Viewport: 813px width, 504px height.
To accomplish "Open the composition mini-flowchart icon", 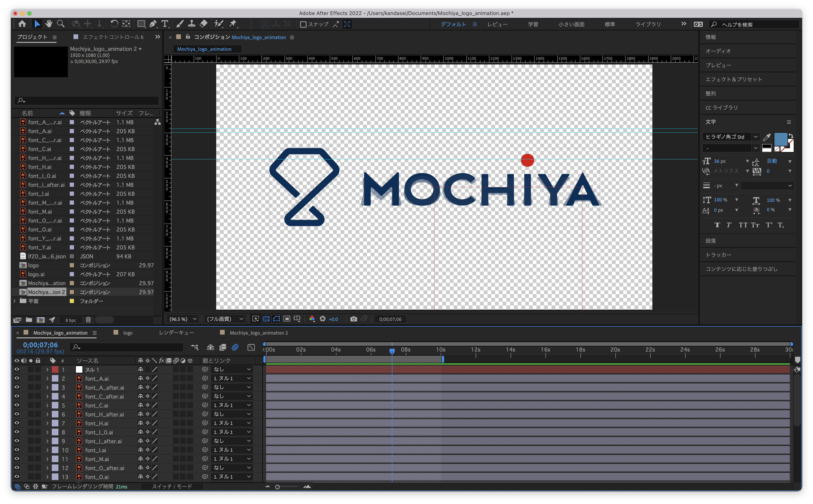I will pyautogui.click(x=195, y=347).
